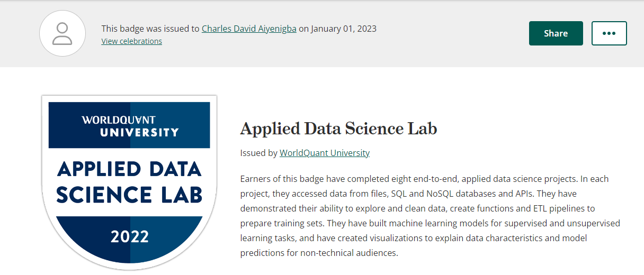The width and height of the screenshot is (644, 275).
Task: Click the WorldQuant University logo on the badge
Action: [x=130, y=125]
